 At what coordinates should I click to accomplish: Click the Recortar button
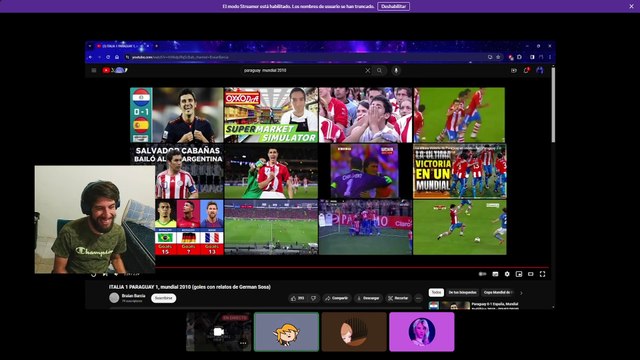398,298
